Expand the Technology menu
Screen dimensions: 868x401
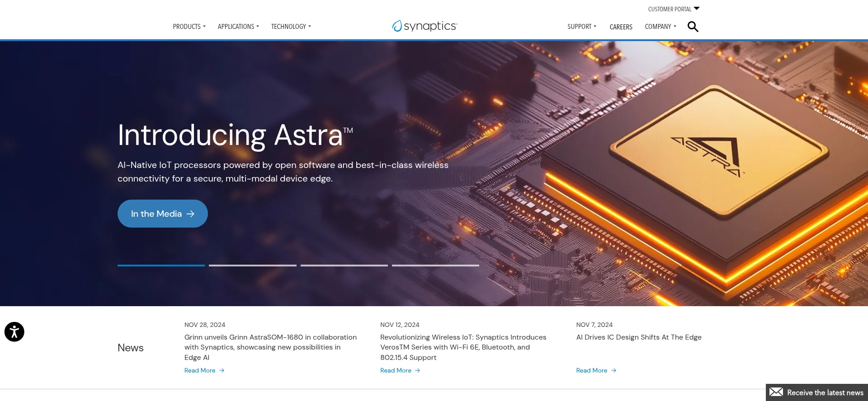(x=291, y=27)
